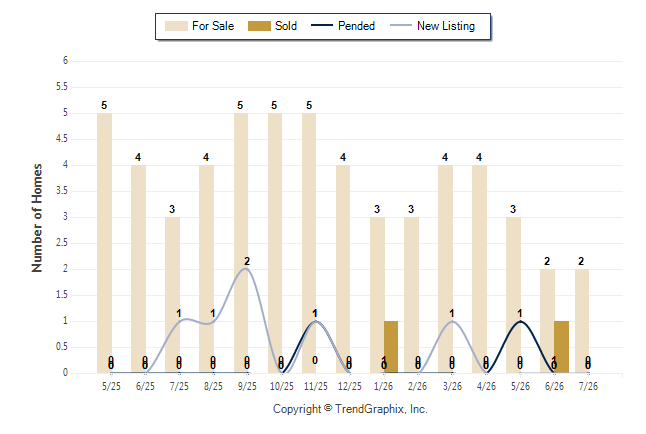Select the For Sale bar for 12/25
Viewport: 646px width, 434px height.
coord(343,269)
